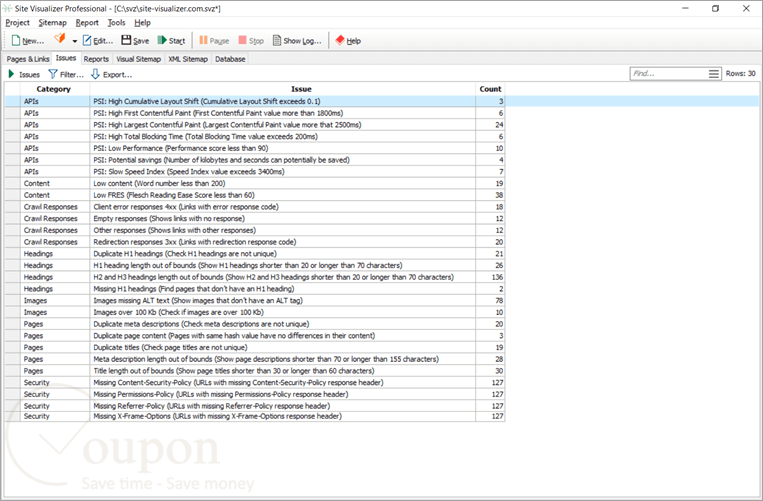Select the Duplicate page content row
This screenshot has height=501, width=763.
coord(255,335)
